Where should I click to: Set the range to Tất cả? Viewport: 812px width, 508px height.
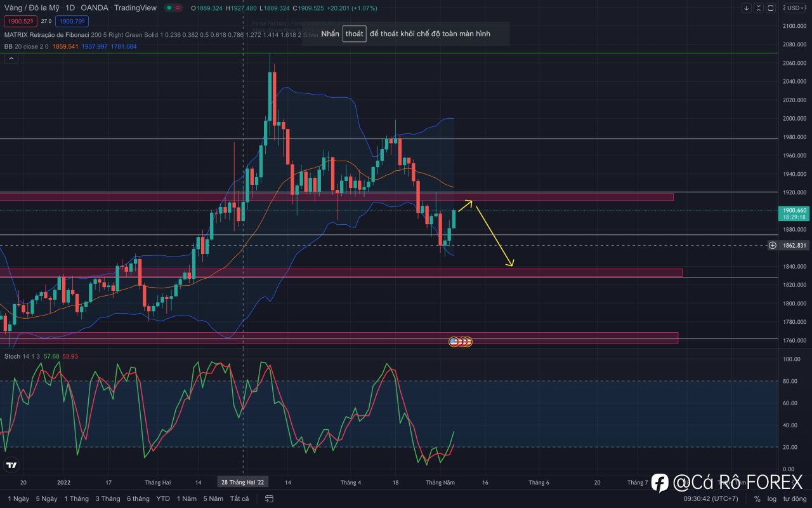(240, 499)
